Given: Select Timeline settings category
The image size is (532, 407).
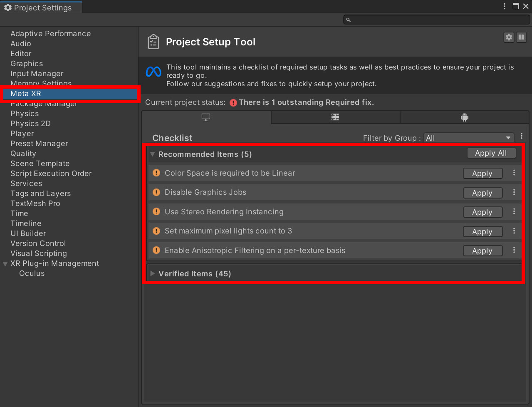Looking at the screenshot, I should (26, 223).
